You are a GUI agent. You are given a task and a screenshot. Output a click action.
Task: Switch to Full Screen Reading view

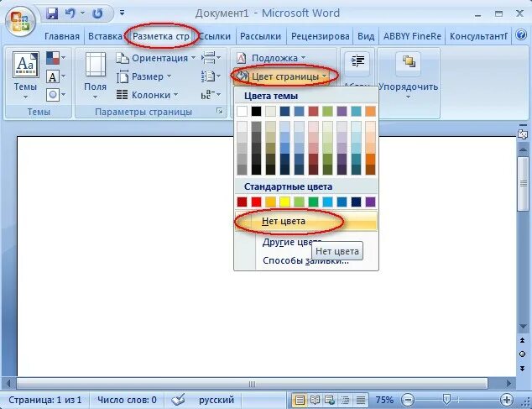pos(315,400)
